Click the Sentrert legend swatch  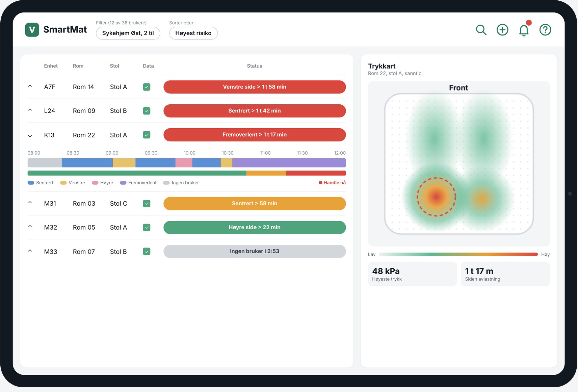tap(31, 183)
